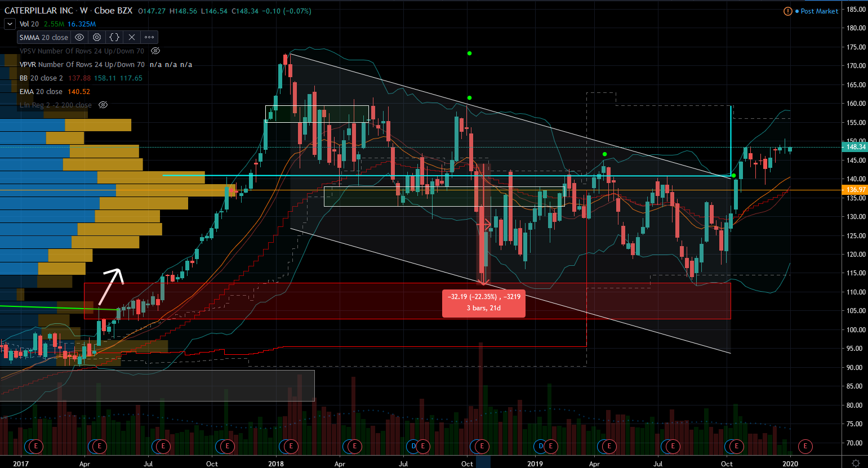Select the BB 20 close 2 legend

41,78
